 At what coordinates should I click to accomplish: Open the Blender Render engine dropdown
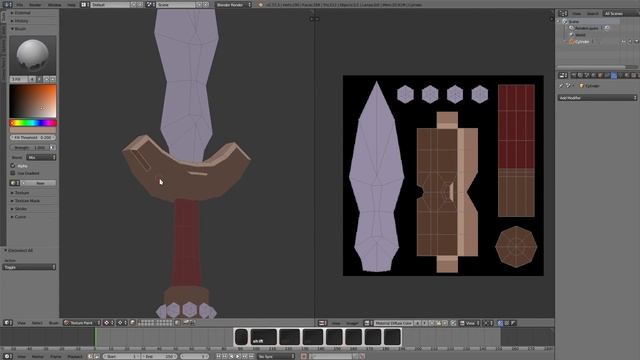pos(233,4)
